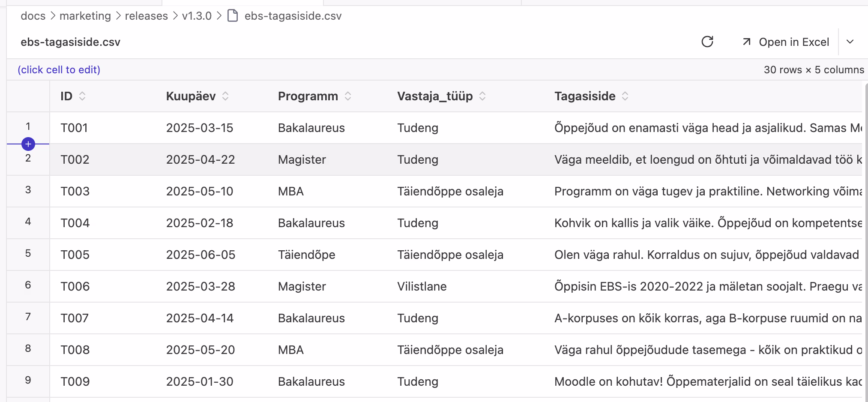Sort by the Tagasiside column arrows
Screen dimensions: 868x402
[625, 96]
